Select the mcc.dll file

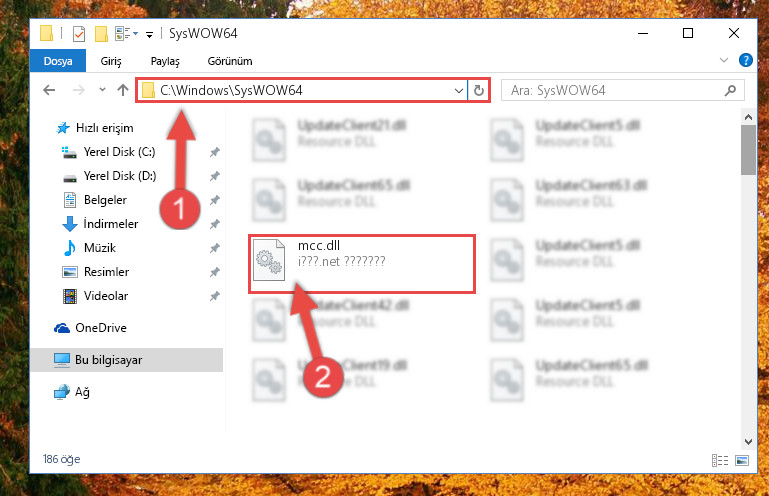pyautogui.click(x=362, y=264)
